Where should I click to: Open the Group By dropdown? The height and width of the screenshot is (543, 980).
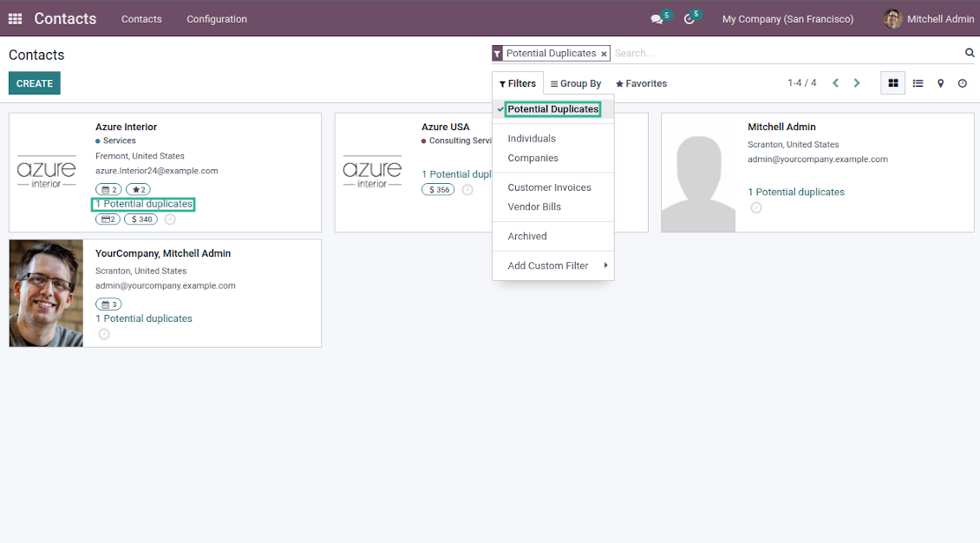[576, 84]
